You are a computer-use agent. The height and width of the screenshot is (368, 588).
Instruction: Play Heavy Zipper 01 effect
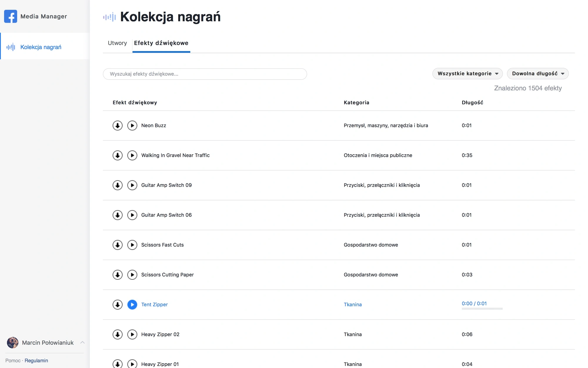pos(132,364)
